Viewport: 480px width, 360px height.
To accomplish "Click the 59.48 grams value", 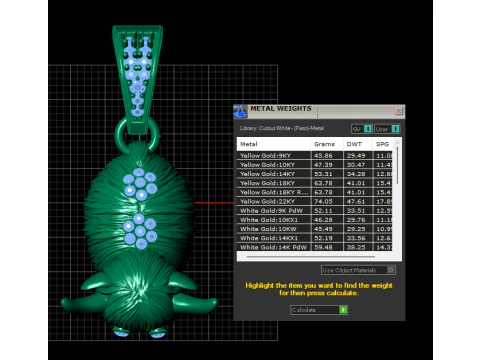I will click(323, 247).
